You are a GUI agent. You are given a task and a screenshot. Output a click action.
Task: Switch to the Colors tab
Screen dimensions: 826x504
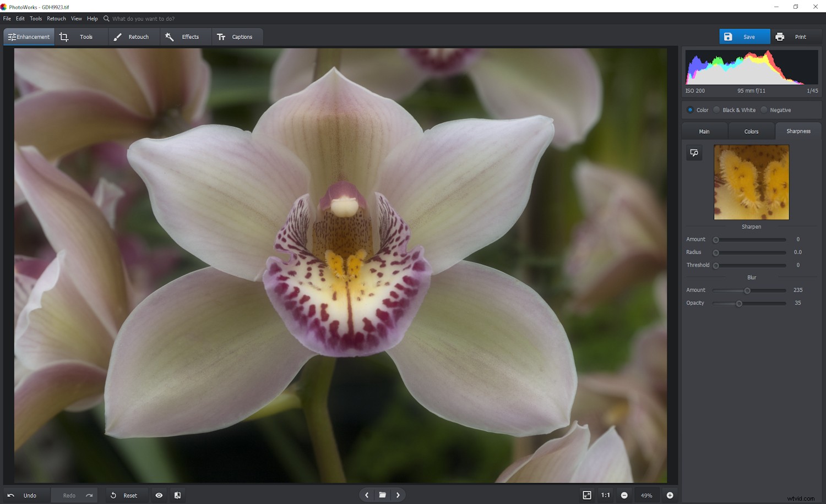tap(751, 131)
